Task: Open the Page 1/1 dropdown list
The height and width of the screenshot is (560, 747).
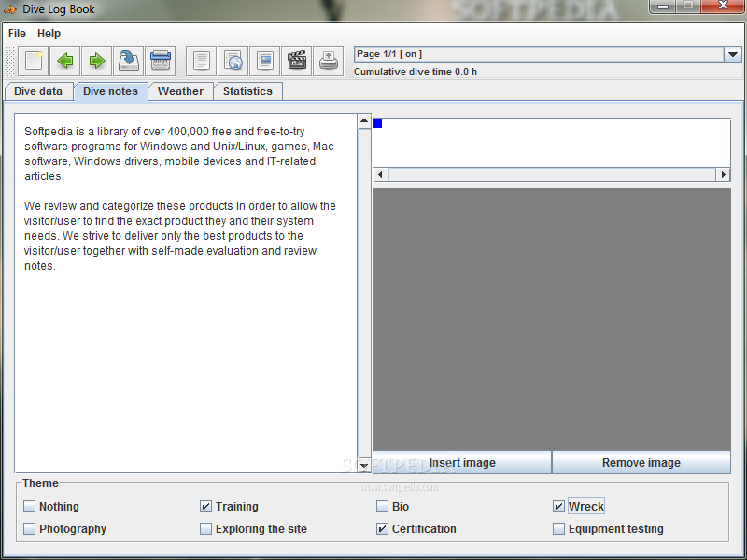Action: pos(733,54)
